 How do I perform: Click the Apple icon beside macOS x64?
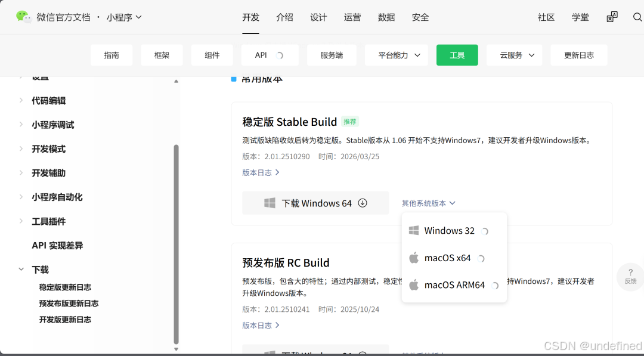point(414,258)
